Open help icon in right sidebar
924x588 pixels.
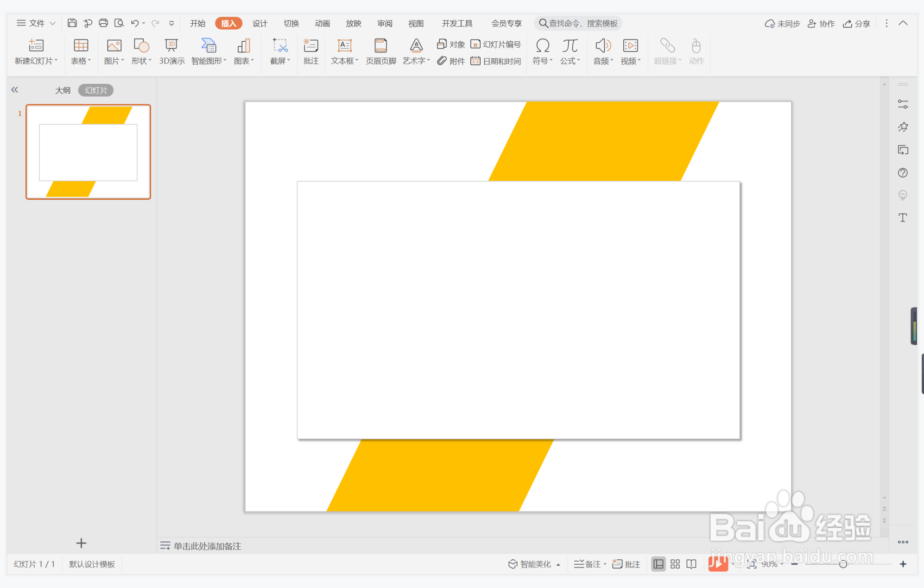[902, 173]
